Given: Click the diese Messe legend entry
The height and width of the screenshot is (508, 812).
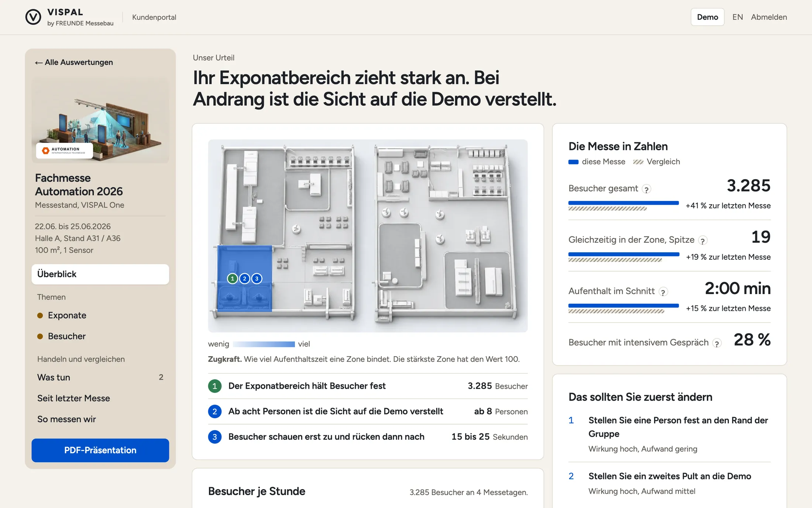Looking at the screenshot, I should click(x=597, y=162).
